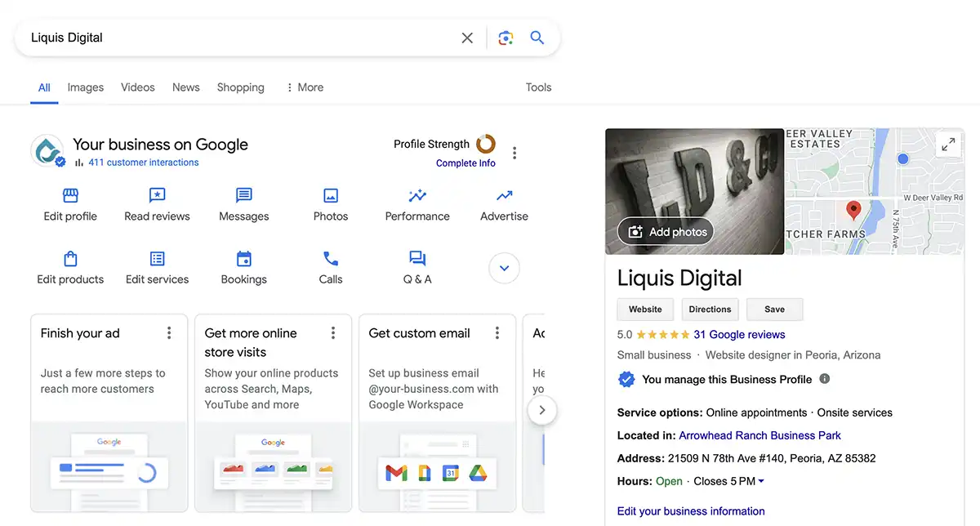This screenshot has height=526, width=980.
Task: Click the Liquis Digital business logo
Action: pos(47,151)
